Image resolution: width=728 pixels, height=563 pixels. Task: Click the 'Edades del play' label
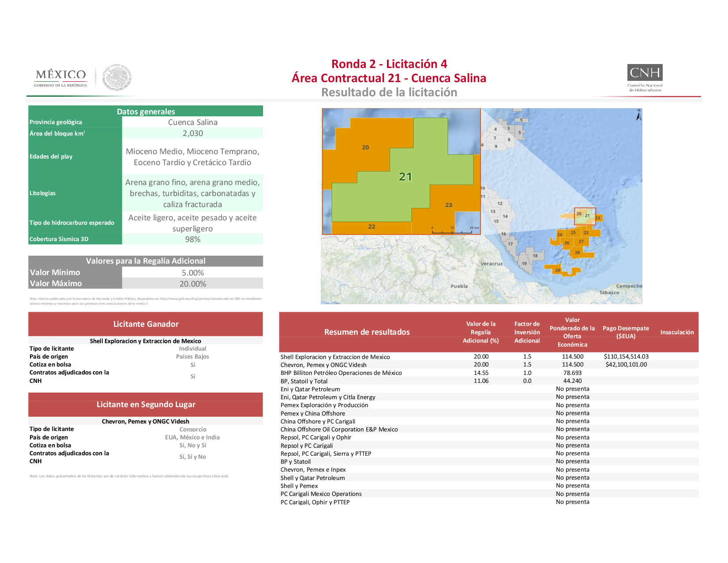(x=51, y=156)
